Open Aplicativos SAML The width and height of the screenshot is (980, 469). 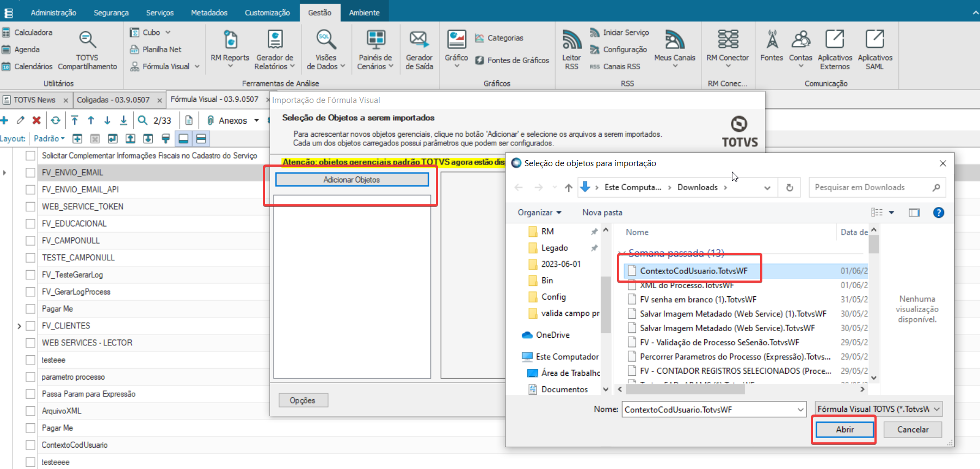click(x=875, y=50)
